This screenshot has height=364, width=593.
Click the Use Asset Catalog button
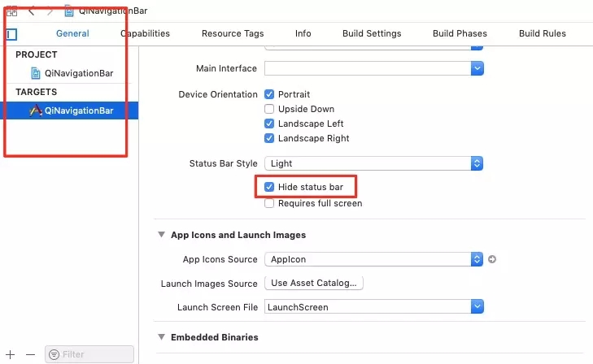[x=315, y=283]
